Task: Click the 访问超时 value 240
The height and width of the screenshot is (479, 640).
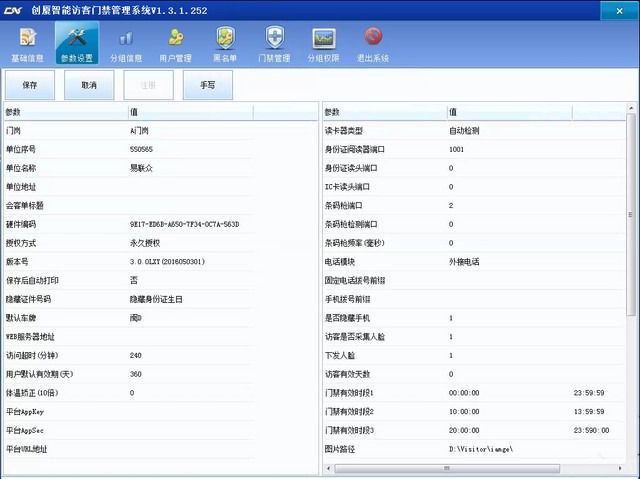Action: (136, 355)
